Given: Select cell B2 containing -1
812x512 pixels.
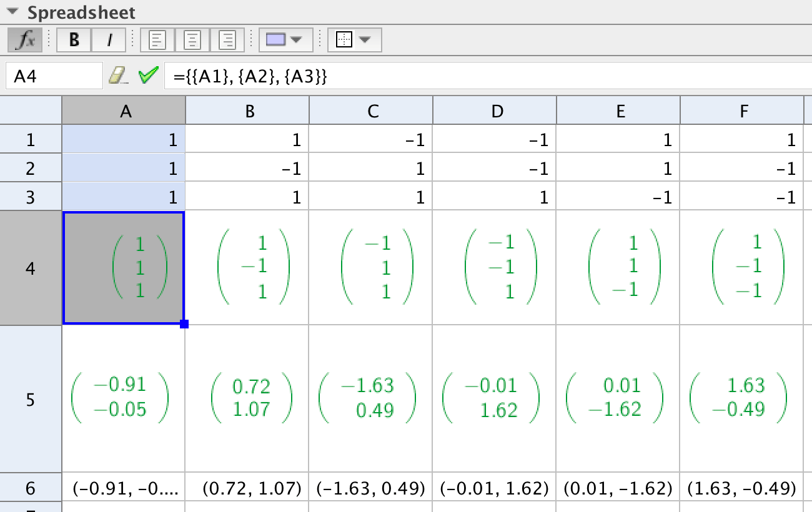Looking at the screenshot, I should (x=247, y=168).
